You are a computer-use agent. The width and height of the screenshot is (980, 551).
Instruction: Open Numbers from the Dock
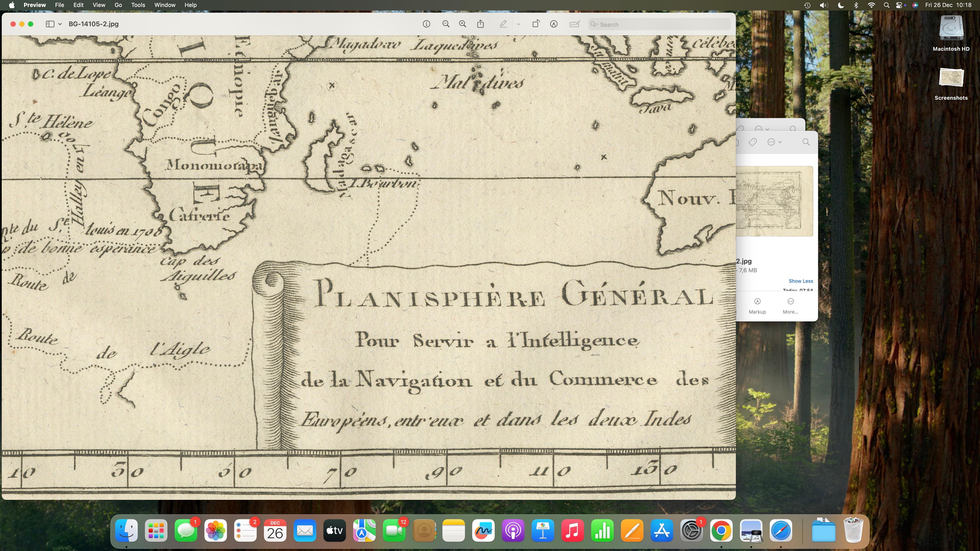602,530
